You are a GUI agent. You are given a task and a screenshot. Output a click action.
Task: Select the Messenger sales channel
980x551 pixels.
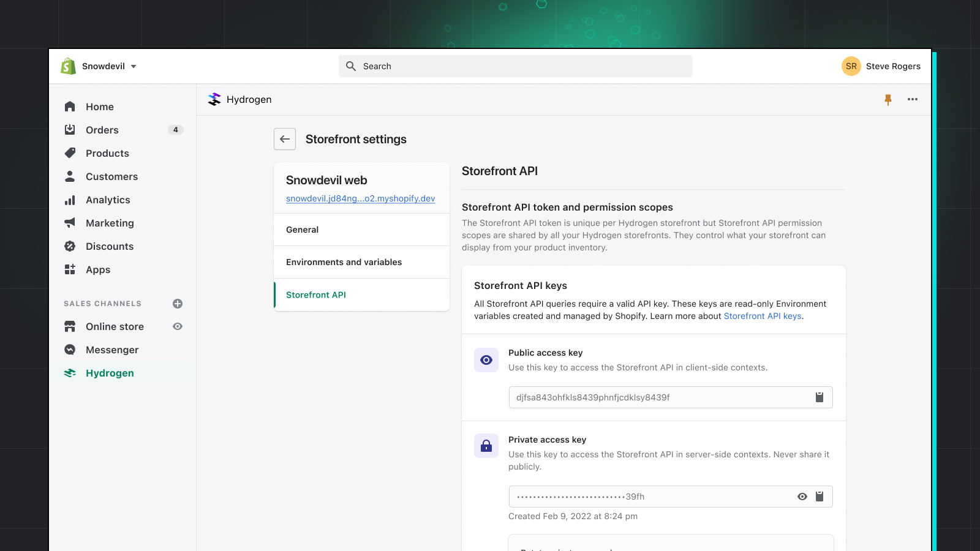(x=112, y=350)
